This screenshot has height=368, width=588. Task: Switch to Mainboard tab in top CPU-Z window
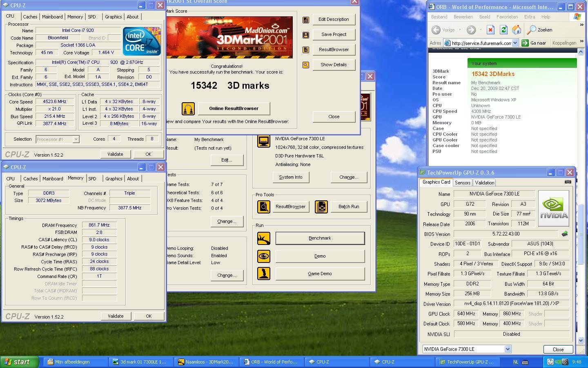point(52,17)
